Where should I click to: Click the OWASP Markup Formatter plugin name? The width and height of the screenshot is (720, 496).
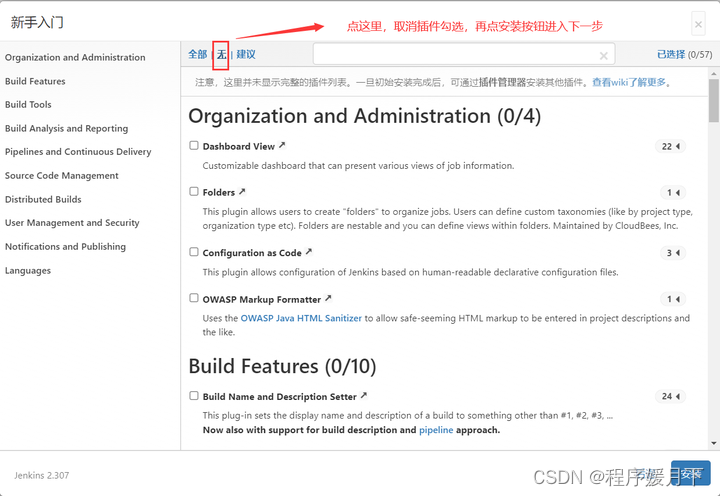pos(262,299)
